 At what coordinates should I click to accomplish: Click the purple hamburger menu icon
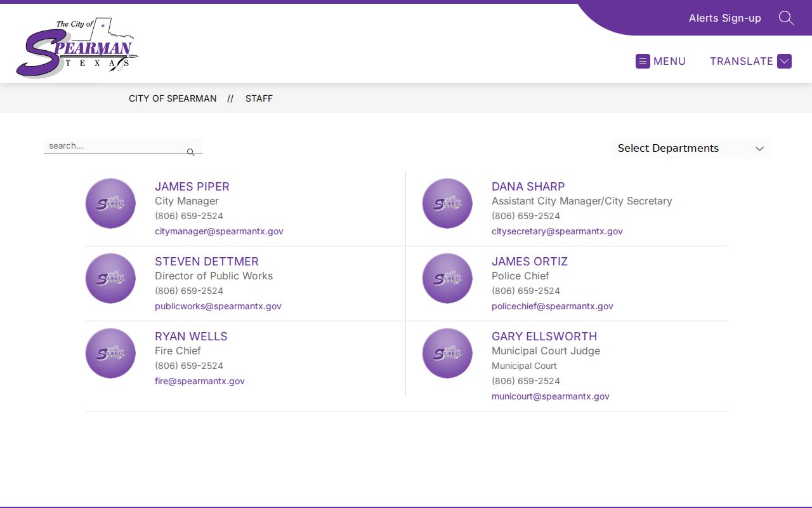[643, 61]
